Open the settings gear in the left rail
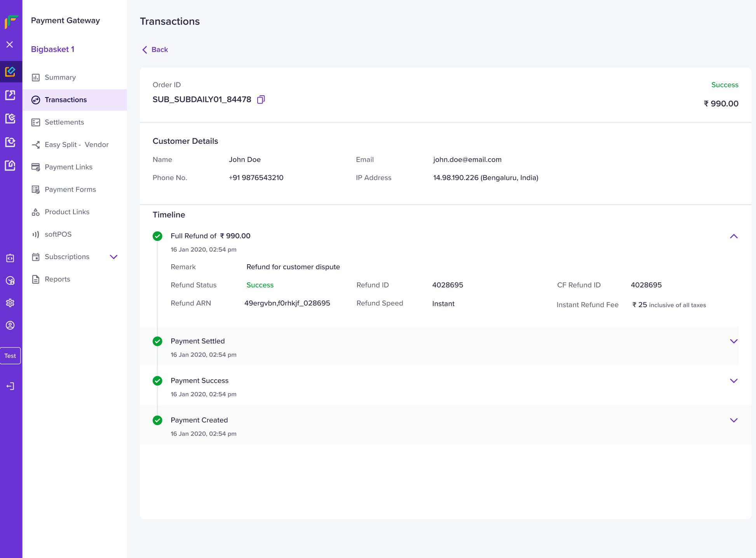This screenshot has height=558, width=756. tap(10, 303)
